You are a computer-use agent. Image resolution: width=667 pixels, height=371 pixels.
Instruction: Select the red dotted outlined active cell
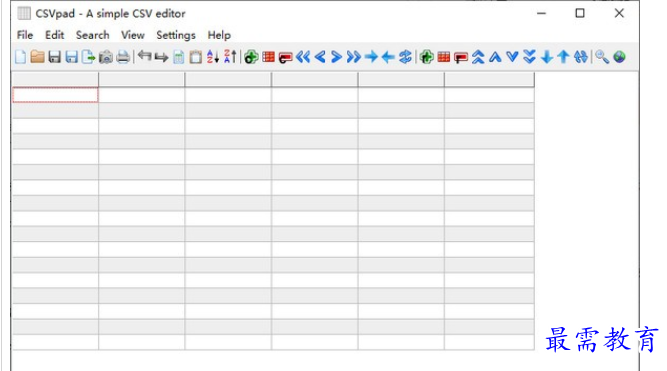(x=55, y=95)
